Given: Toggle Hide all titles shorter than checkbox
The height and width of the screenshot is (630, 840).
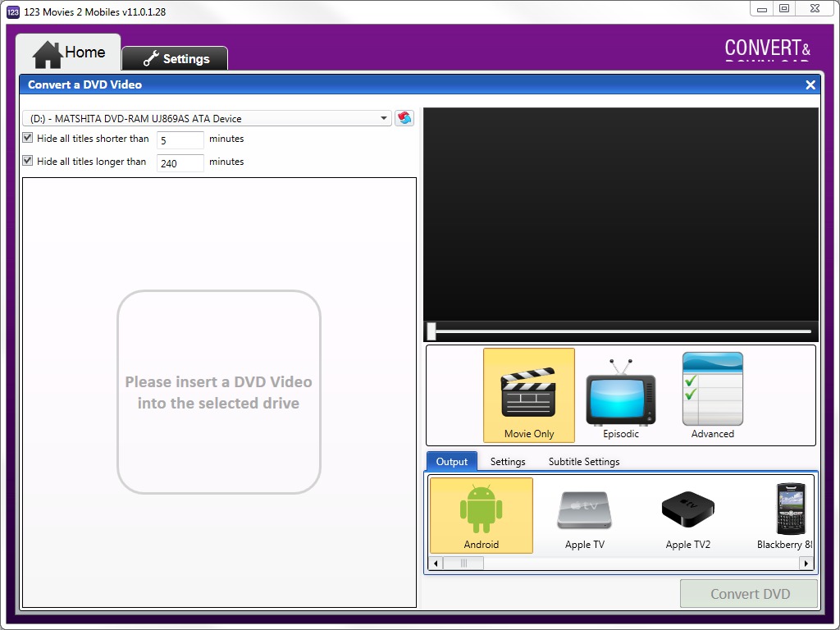Looking at the screenshot, I should point(28,138).
